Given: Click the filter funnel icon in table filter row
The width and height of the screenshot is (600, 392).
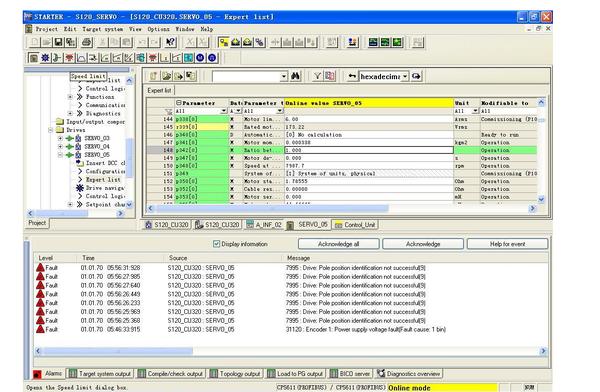Looking at the screenshot, I should 168,111.
